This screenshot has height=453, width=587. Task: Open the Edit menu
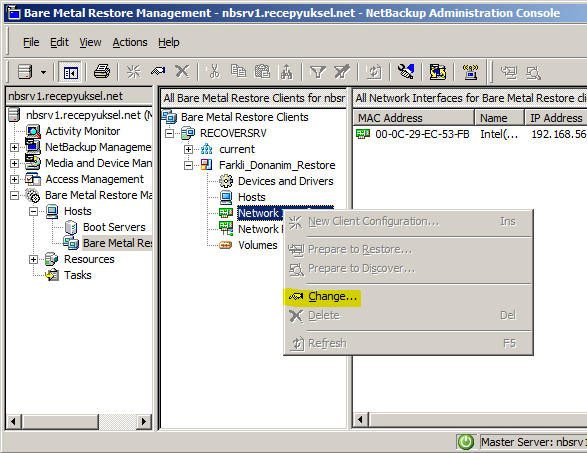59,42
